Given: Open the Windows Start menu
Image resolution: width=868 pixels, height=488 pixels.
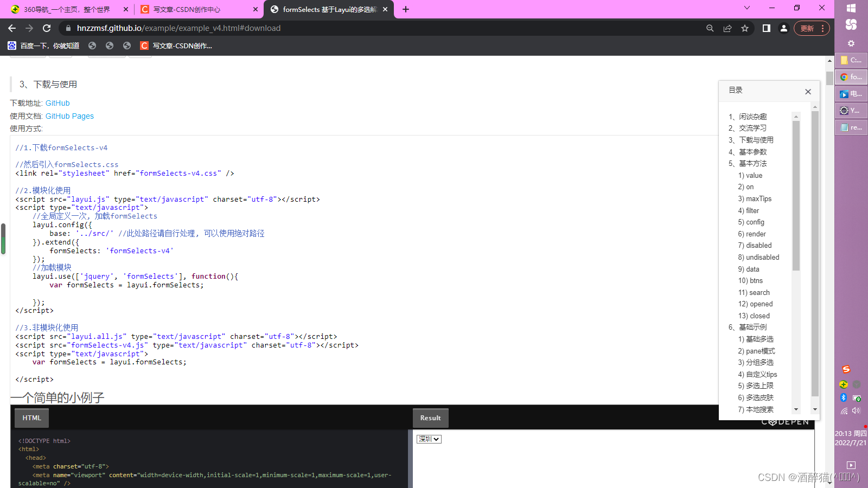Looking at the screenshot, I should (x=851, y=8).
